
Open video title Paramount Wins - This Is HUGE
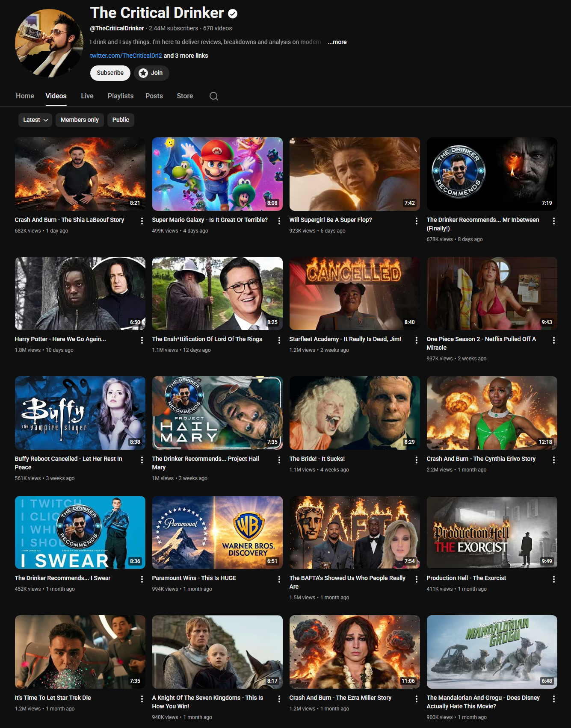pyautogui.click(x=194, y=578)
